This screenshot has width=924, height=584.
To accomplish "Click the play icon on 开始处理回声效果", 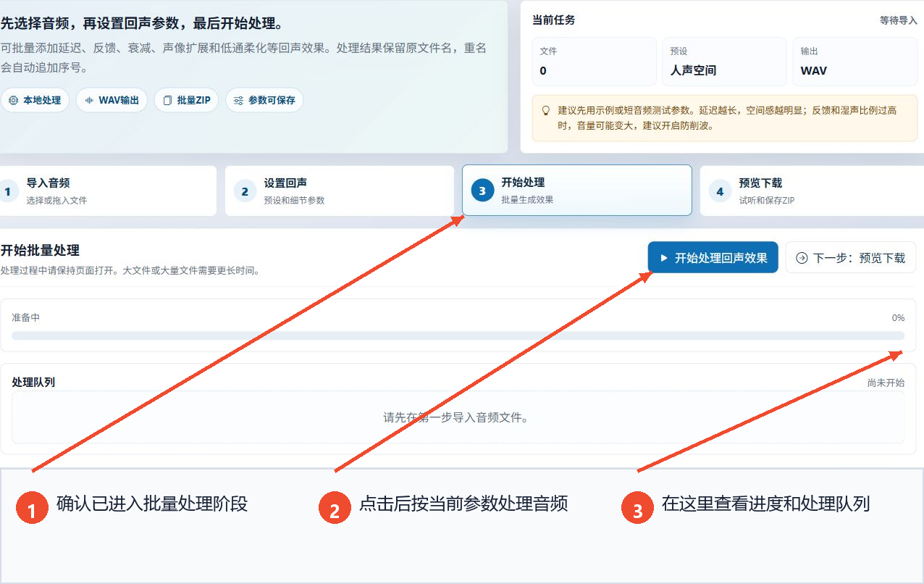I will pyautogui.click(x=663, y=258).
